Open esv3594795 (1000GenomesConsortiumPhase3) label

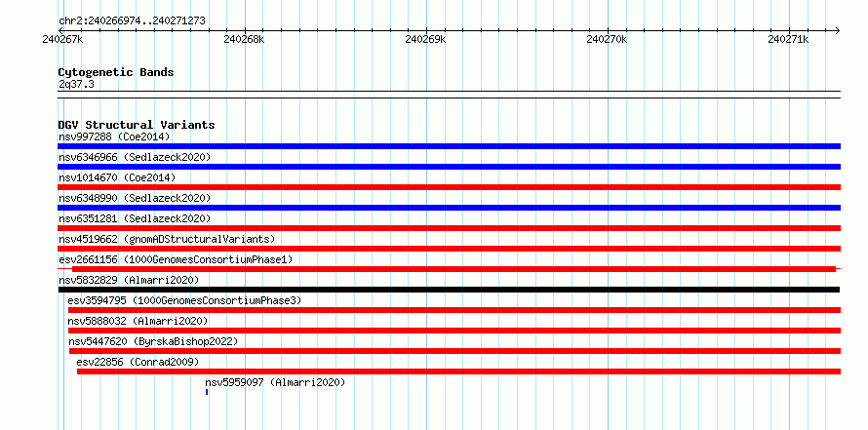[x=184, y=300]
